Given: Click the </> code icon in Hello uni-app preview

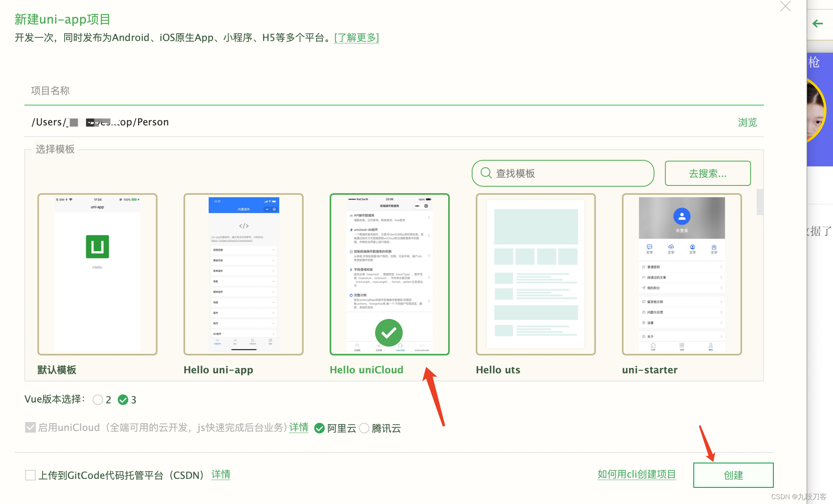Looking at the screenshot, I should pos(244,226).
